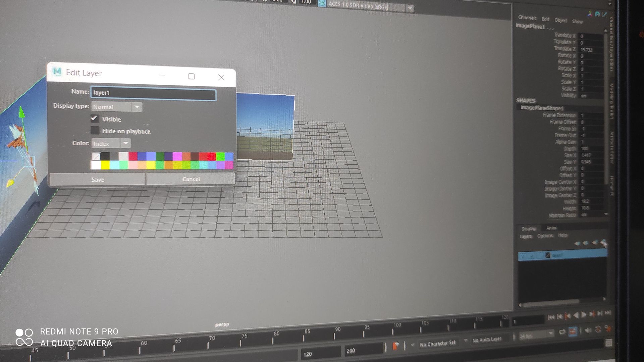
Task: Click the auto keyframe toggle icon
Action: [598, 329]
